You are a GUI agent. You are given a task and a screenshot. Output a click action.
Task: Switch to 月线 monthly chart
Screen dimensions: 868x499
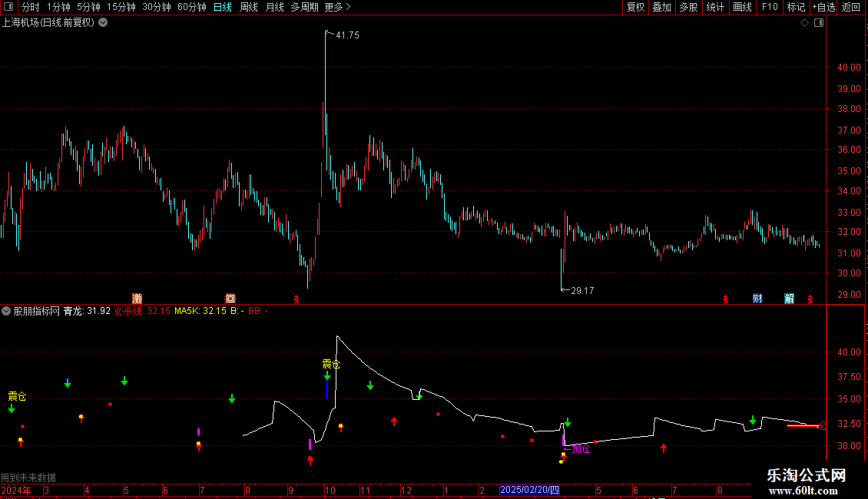pyautogui.click(x=274, y=7)
